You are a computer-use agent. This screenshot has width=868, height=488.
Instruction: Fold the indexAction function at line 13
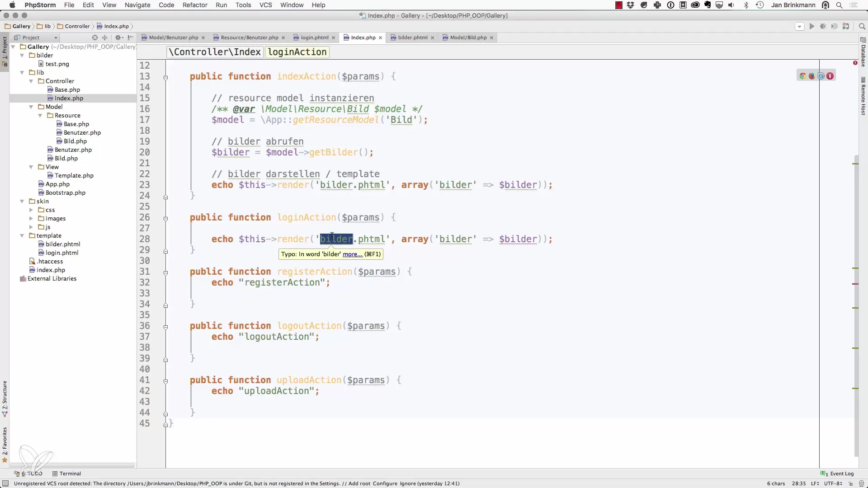pos(165,78)
